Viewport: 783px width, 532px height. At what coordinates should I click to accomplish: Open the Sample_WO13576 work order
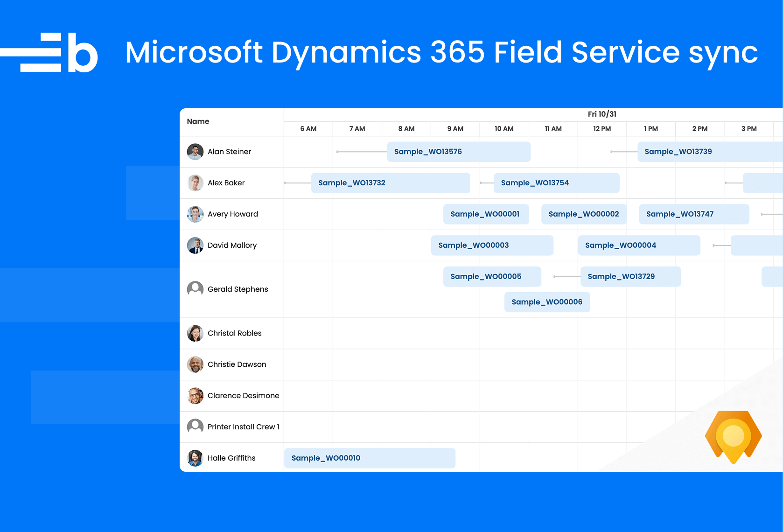[459, 151]
